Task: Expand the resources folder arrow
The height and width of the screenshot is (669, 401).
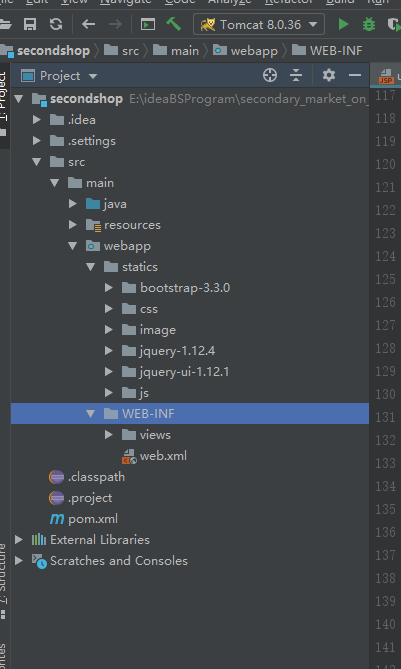Action: pos(73,225)
